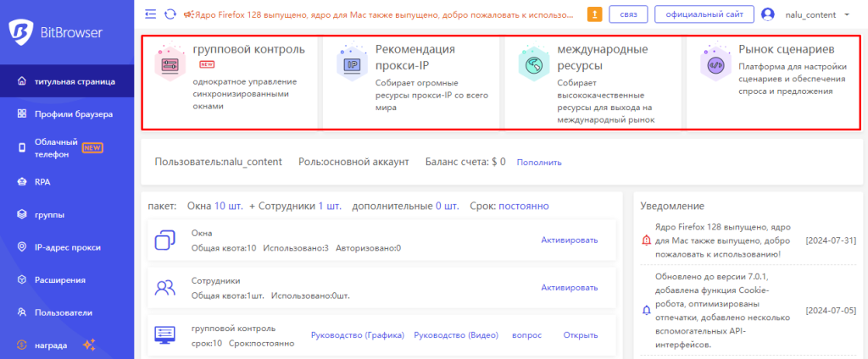Screen dimensions: 868x359
Task: Open 'Рекомендация прокси-IP' card title
Action: (x=415, y=58)
